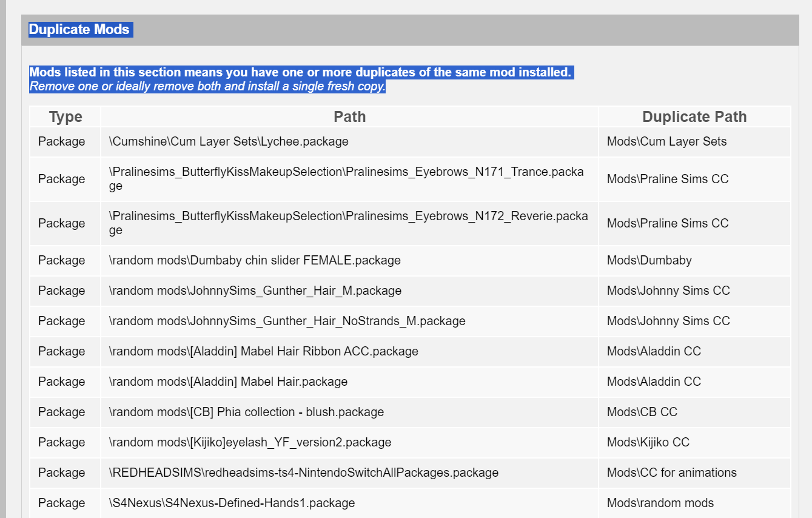Click Package type cell in Lychee row
Viewport: 812px width, 518px height.
click(65, 141)
